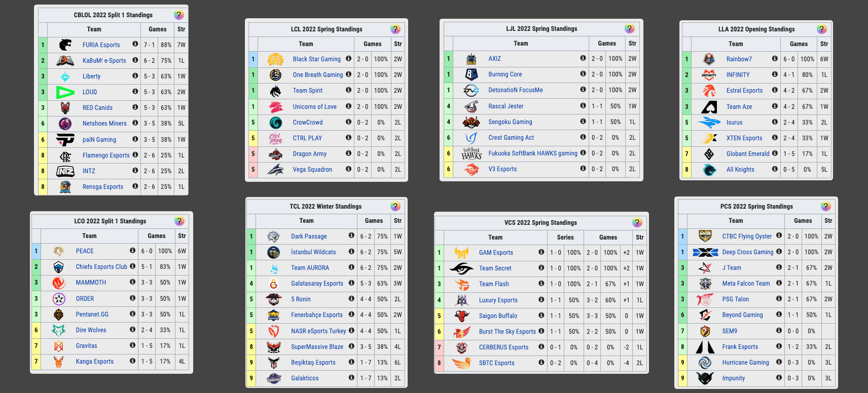
Task: Click the Vega Squadron logo
Action: (x=275, y=170)
